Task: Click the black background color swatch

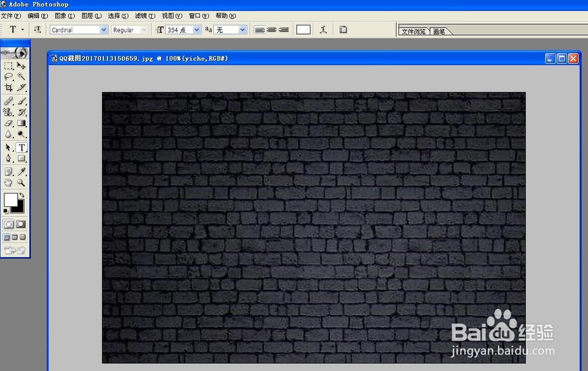Action: 19,208
